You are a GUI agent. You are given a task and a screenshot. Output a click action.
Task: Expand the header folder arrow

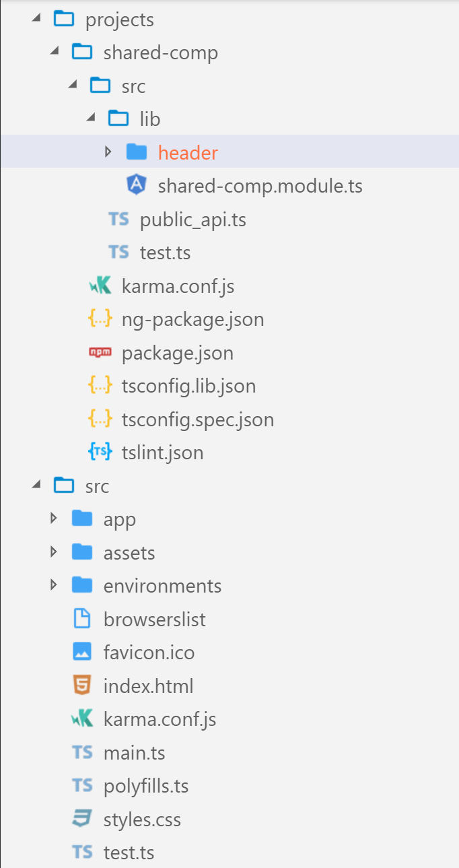pos(108,152)
